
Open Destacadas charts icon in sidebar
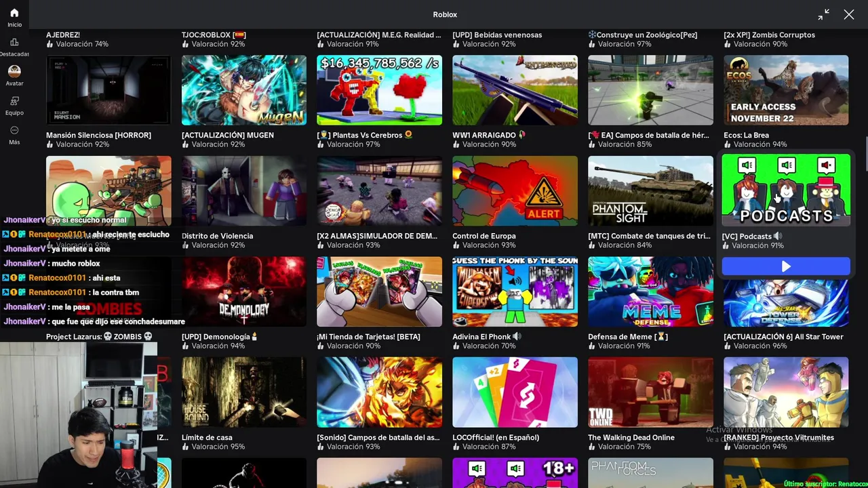[14, 42]
